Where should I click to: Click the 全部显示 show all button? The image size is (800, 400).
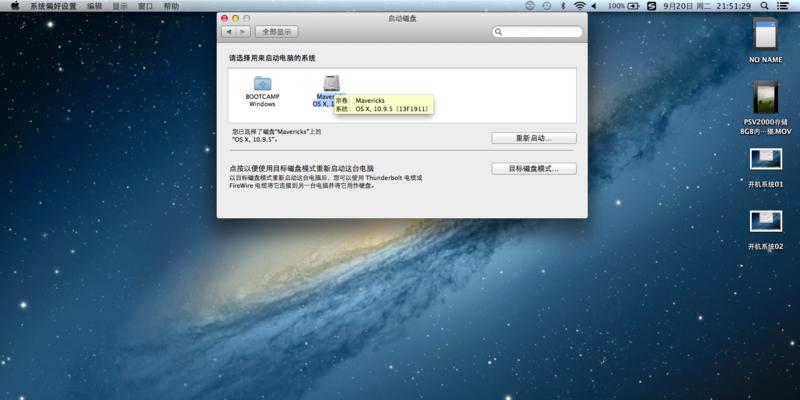click(x=277, y=32)
